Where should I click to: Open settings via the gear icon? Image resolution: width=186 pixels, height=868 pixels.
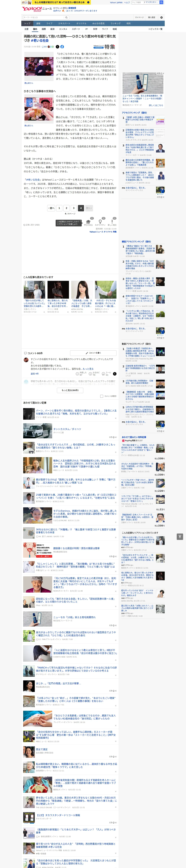click(x=161, y=18)
